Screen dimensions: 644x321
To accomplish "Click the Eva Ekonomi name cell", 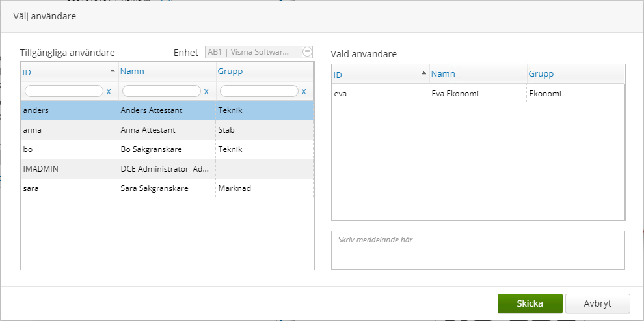I will pyautogui.click(x=477, y=94).
